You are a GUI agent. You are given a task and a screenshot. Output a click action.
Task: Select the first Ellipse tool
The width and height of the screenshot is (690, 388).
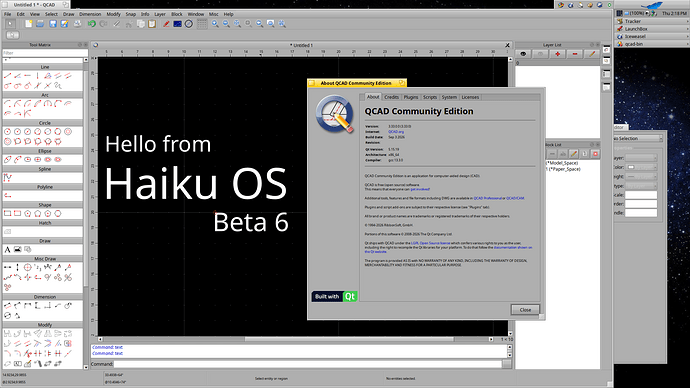pyautogui.click(x=7, y=160)
